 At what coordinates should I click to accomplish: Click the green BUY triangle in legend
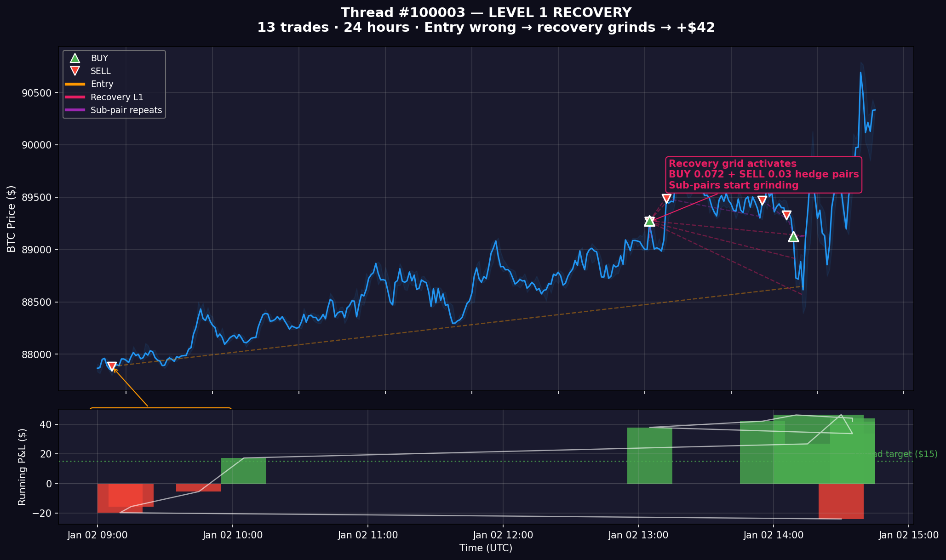[x=75, y=58]
